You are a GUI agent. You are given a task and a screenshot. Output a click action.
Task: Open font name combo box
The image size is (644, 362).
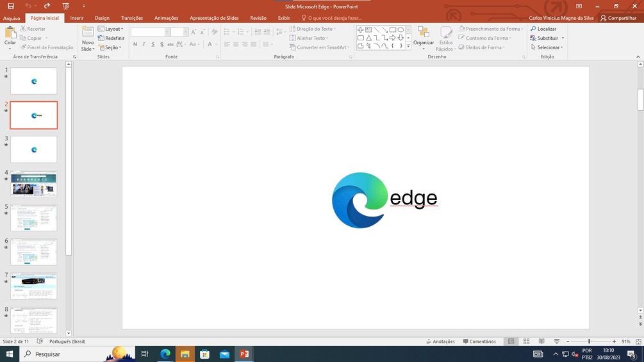(x=151, y=32)
